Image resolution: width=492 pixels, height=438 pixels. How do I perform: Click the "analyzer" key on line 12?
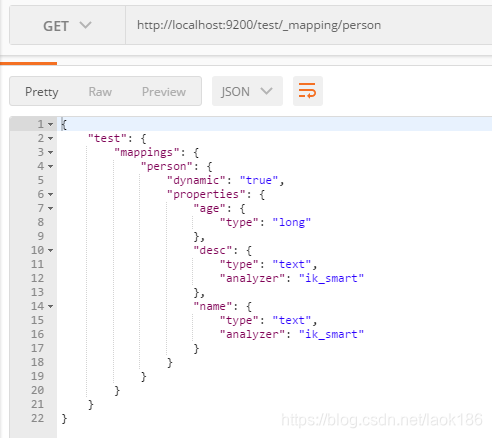(x=252, y=278)
